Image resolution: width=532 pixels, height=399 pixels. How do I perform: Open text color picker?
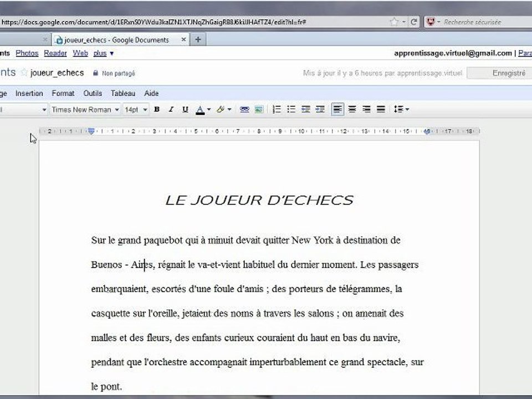click(x=200, y=110)
